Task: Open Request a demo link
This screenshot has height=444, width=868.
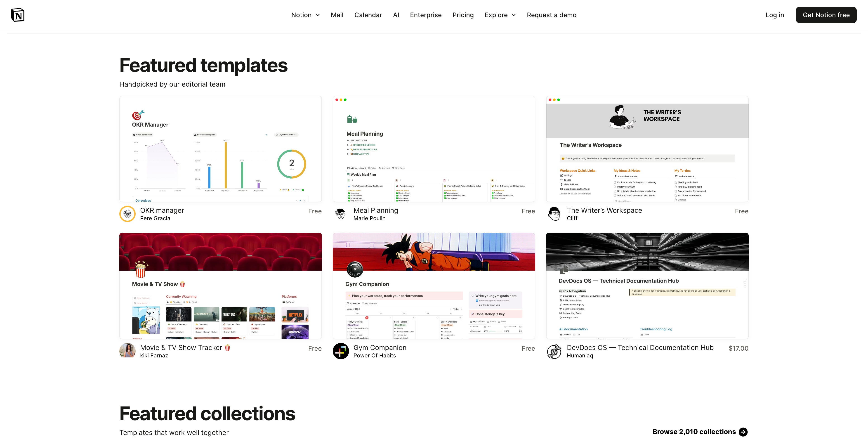Action: (x=552, y=15)
